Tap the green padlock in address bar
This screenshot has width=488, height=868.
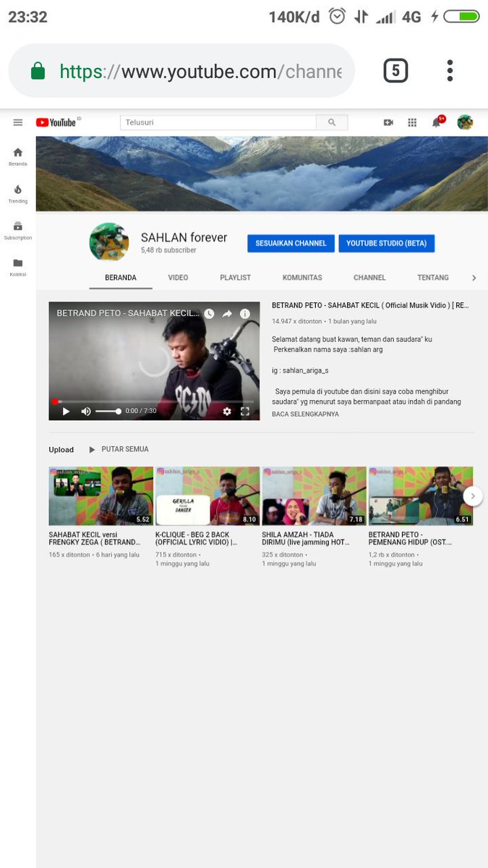[38, 71]
